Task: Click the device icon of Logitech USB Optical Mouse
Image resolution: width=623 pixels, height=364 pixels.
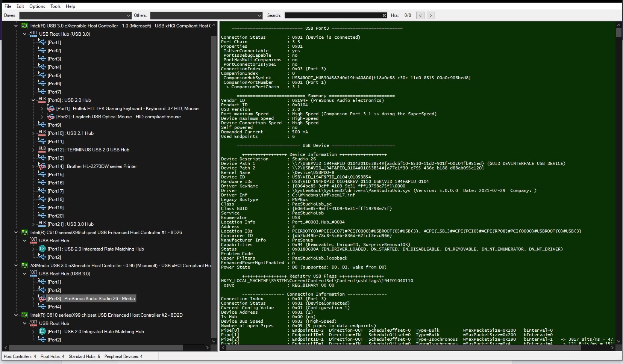Action: click(50, 116)
